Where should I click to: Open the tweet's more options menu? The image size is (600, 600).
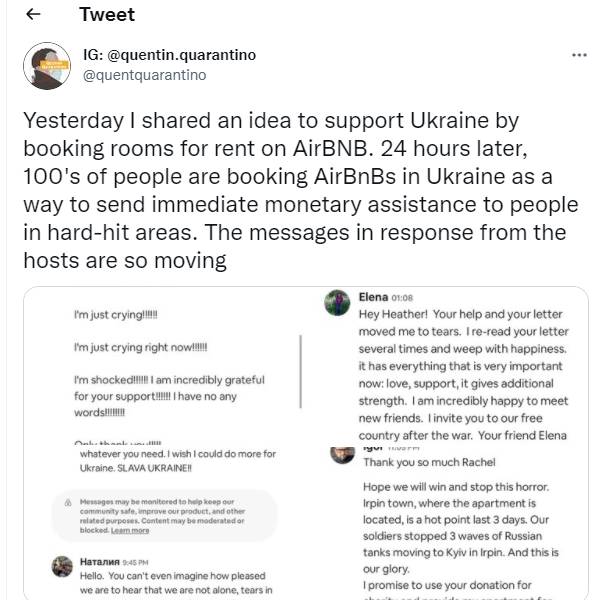[x=578, y=55]
